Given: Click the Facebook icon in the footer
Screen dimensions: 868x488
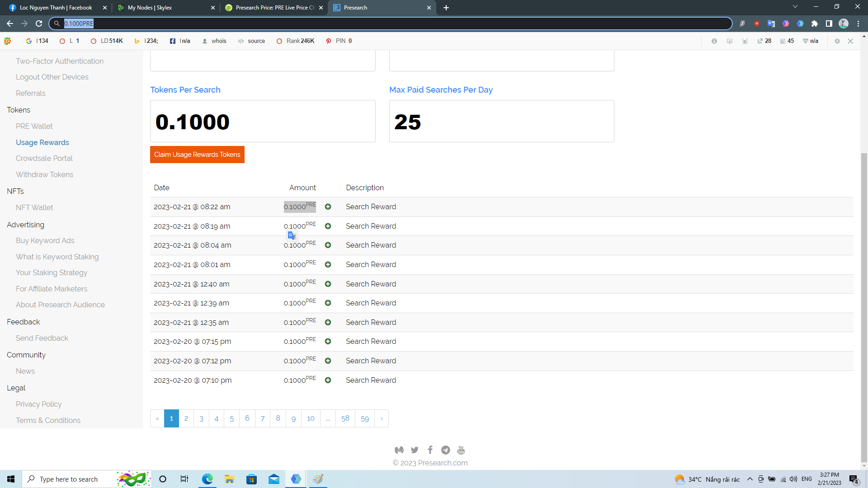Looking at the screenshot, I should [x=430, y=450].
